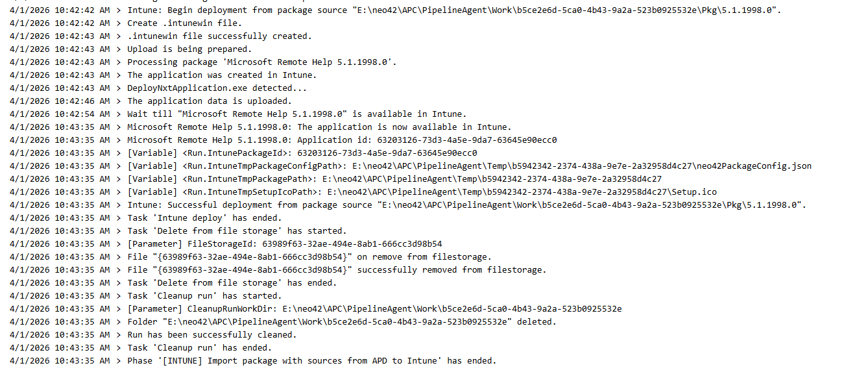Click the 'Upload is being prepared.' log entry
This screenshot has width=868, height=372.
[189, 49]
